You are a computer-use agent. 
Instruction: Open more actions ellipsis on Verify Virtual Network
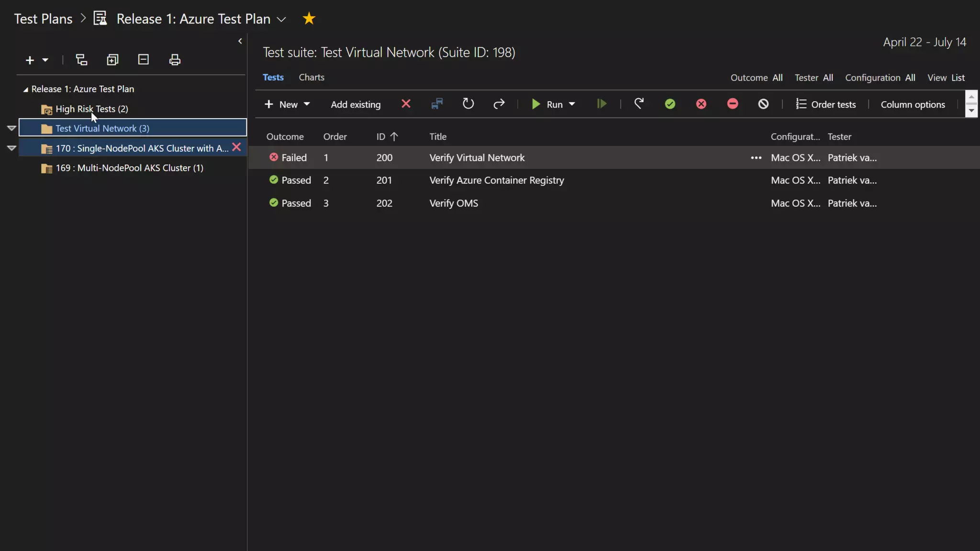coord(756,158)
